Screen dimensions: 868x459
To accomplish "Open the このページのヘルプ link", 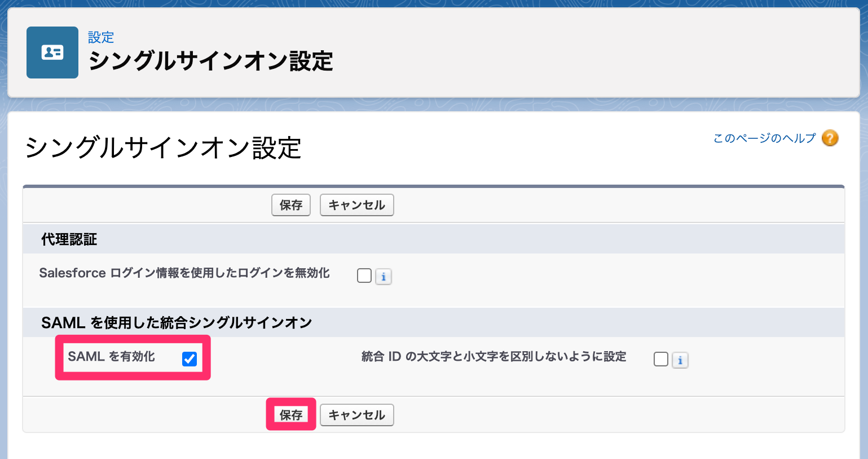I will 764,138.
